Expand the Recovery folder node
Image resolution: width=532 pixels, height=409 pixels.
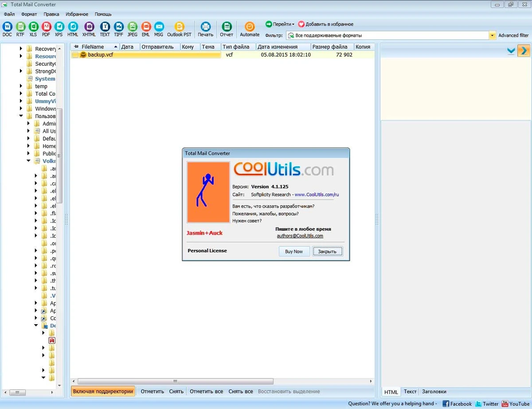click(21, 49)
